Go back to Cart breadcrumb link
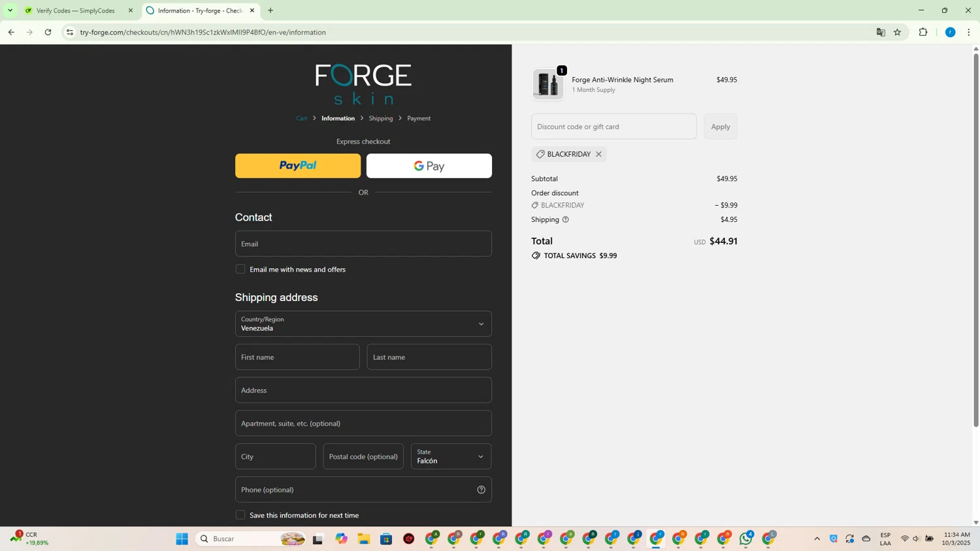This screenshot has width=980, height=551. 302,118
